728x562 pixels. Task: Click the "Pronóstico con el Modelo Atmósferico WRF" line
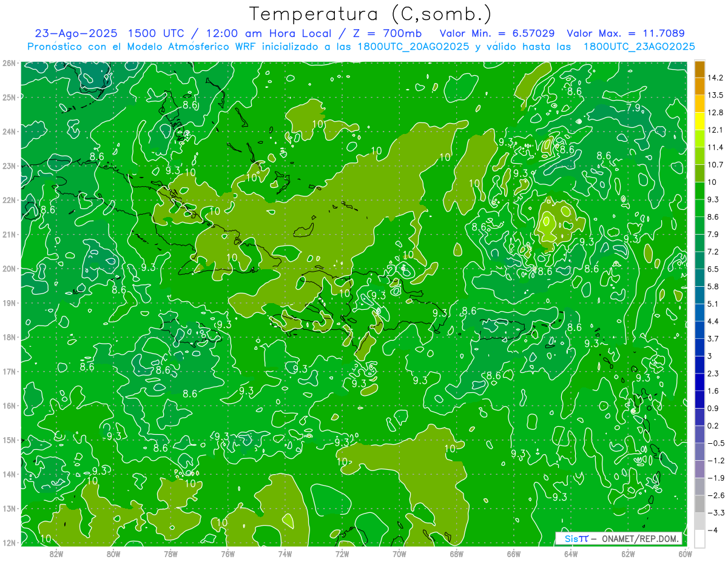pos(143,47)
